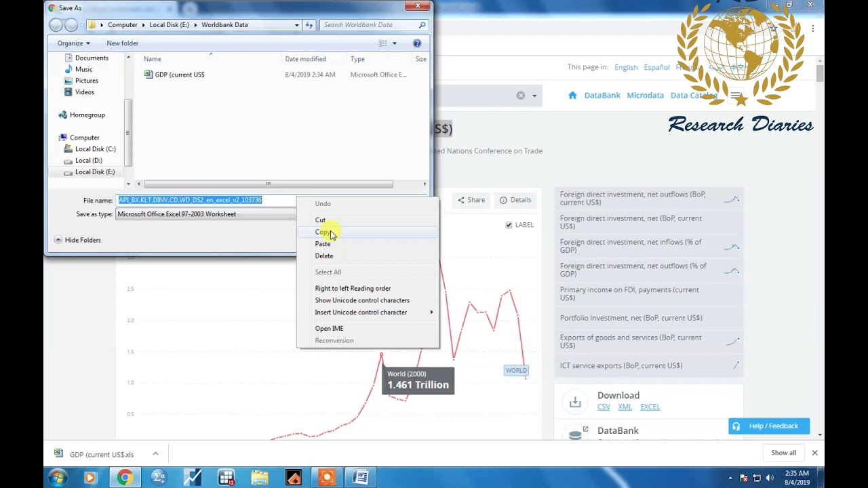Open the World Bank search box dropdown arrow
Viewport: 868px width, 488px height.
point(534,96)
